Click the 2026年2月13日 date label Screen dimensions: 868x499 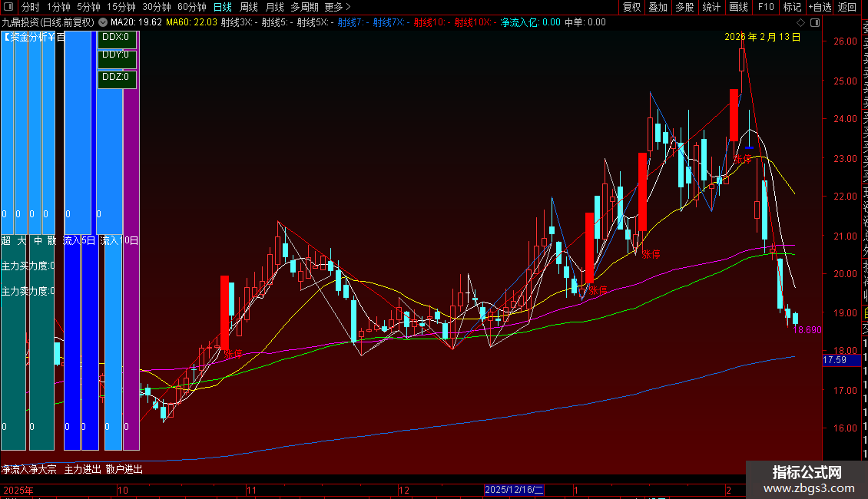click(x=763, y=37)
